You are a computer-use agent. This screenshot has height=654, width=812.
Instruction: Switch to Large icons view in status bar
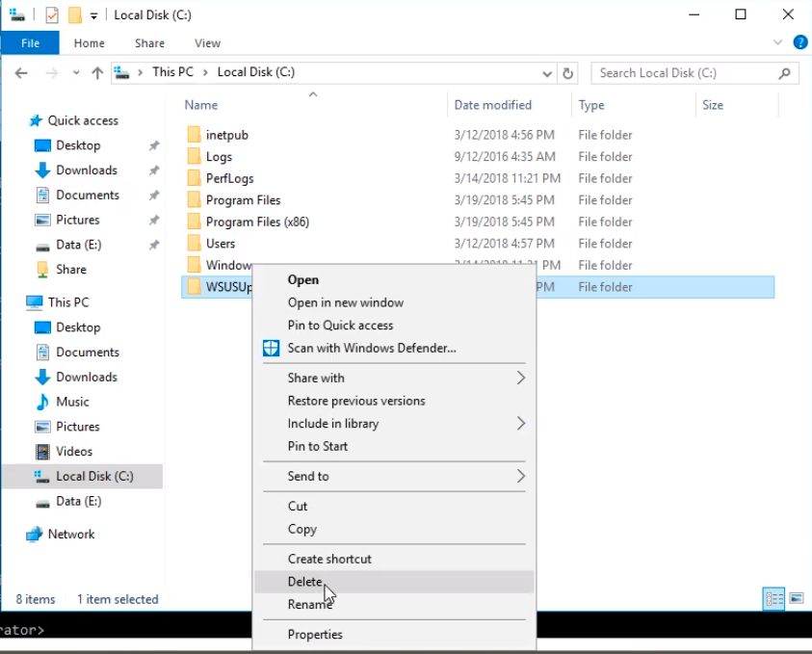796,599
